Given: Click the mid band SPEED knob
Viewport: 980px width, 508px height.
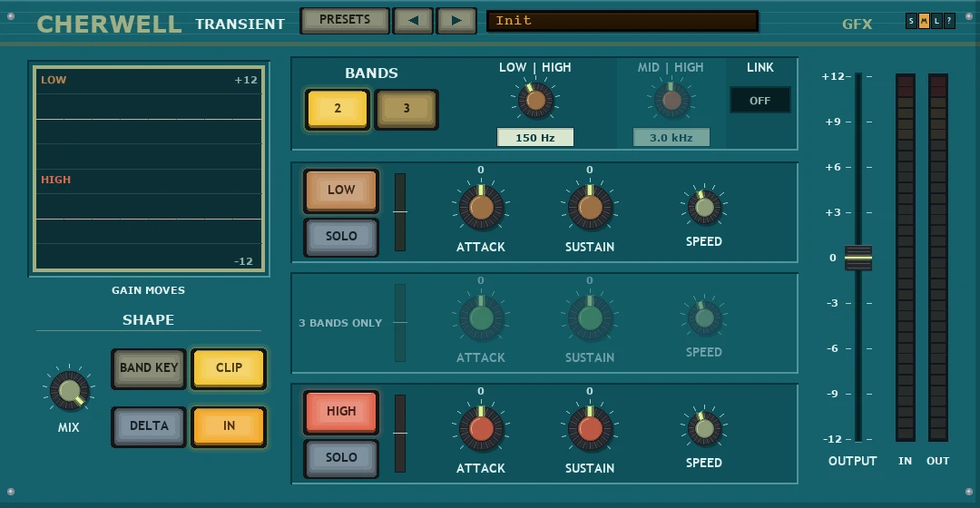Looking at the screenshot, I should (704, 317).
